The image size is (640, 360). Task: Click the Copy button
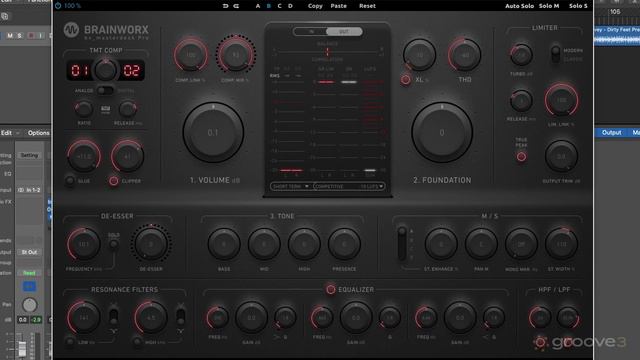pos(315,6)
